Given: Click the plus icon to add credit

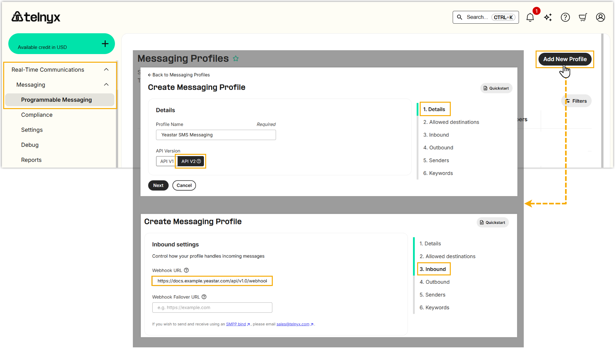Looking at the screenshot, I should click(105, 44).
